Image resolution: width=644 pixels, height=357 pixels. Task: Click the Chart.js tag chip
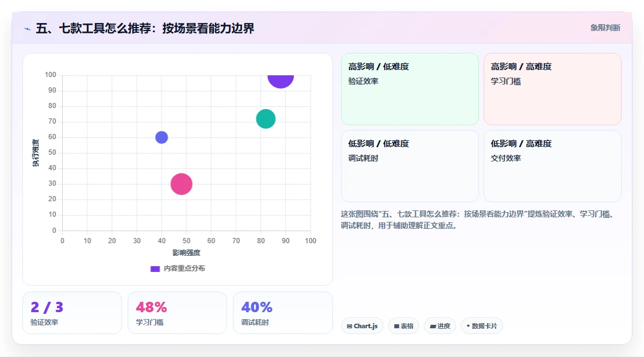362,326
